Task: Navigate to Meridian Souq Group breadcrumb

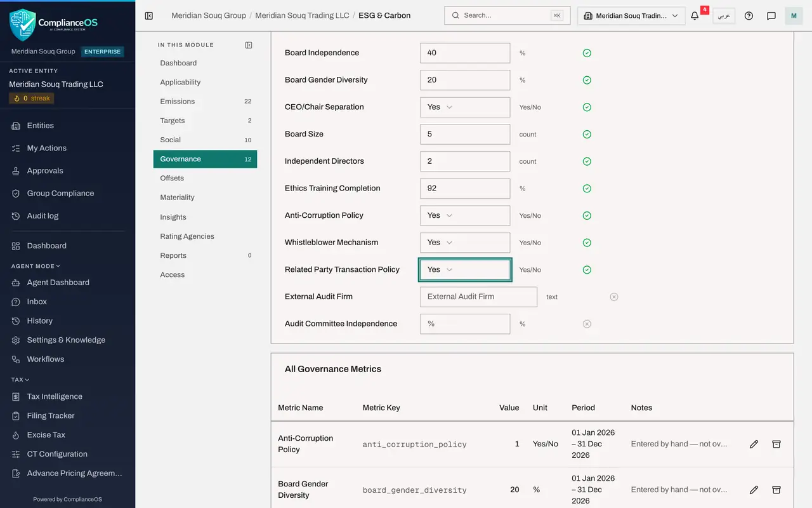Action: click(209, 15)
